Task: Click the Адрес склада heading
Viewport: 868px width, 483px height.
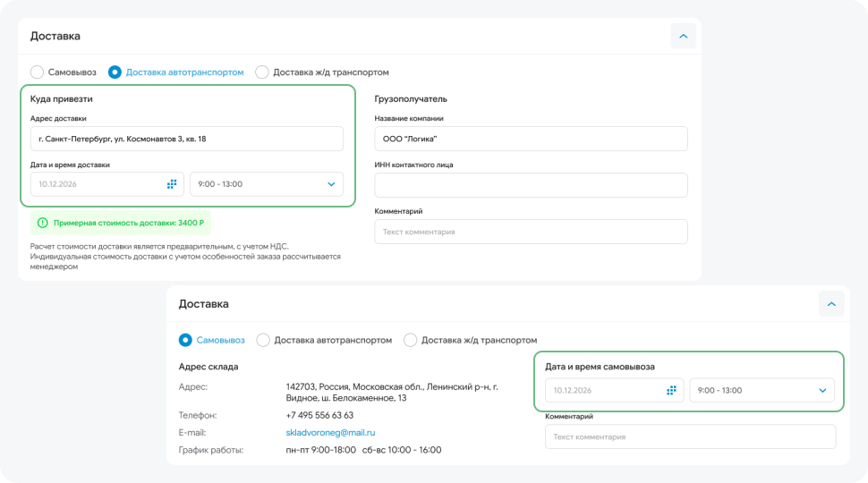Action: [x=208, y=367]
